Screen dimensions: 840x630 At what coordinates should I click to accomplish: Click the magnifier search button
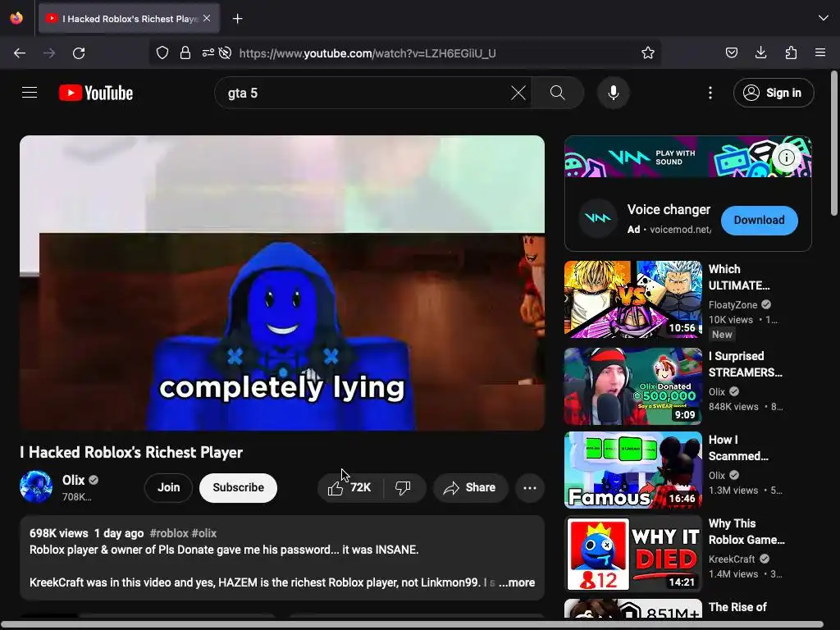558,93
